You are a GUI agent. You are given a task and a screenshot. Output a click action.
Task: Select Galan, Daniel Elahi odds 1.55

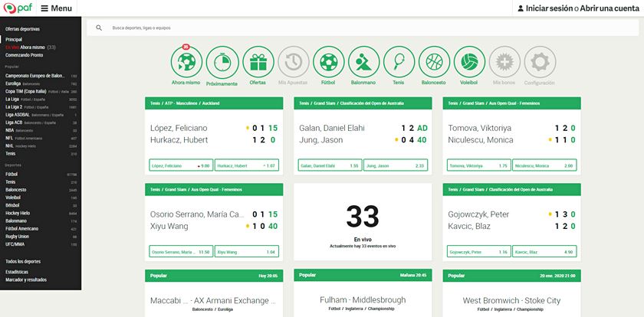point(329,165)
